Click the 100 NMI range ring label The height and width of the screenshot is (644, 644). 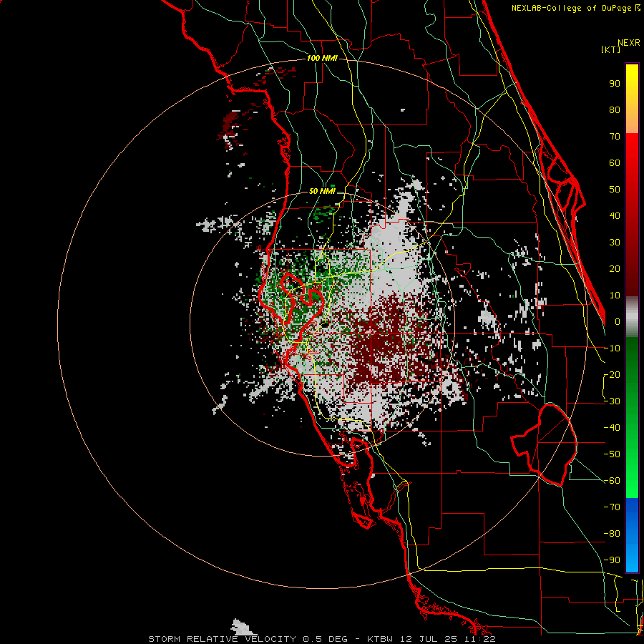(322, 59)
